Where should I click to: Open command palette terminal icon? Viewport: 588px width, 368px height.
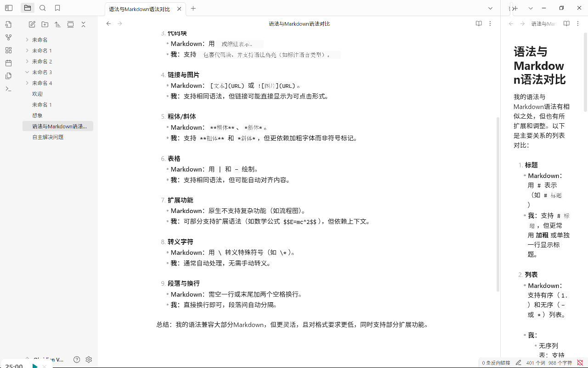(x=9, y=89)
